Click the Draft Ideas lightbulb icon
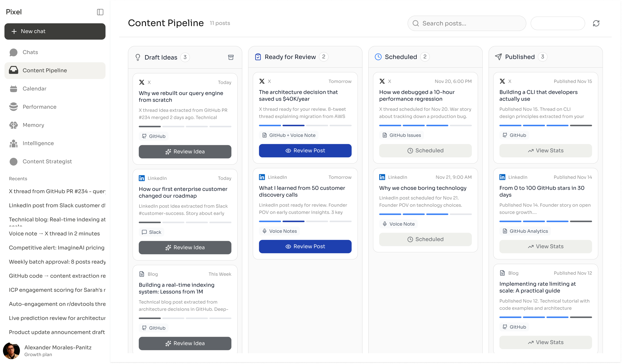The height and width of the screenshot is (364, 622). tap(138, 57)
